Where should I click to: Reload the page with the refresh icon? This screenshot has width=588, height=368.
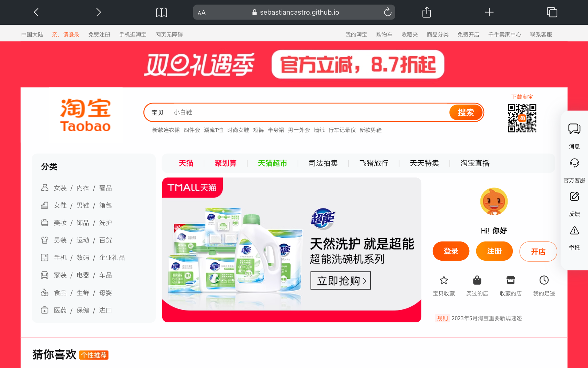click(x=387, y=12)
